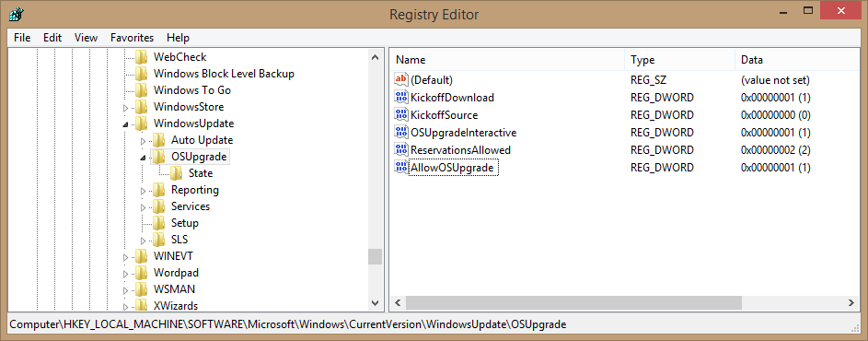
Task: Expand the Reporting tree node
Action: [x=144, y=191]
